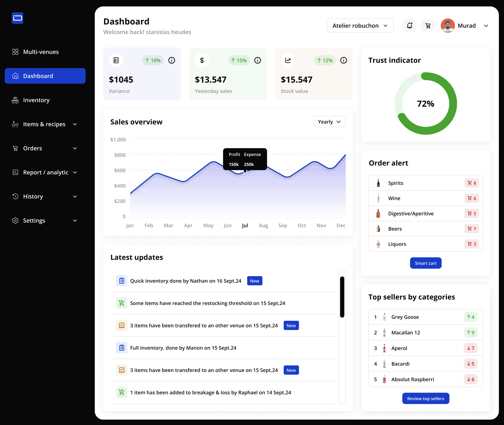The width and height of the screenshot is (504, 425).
Task: Click the notification bell icon
Action: (410, 26)
